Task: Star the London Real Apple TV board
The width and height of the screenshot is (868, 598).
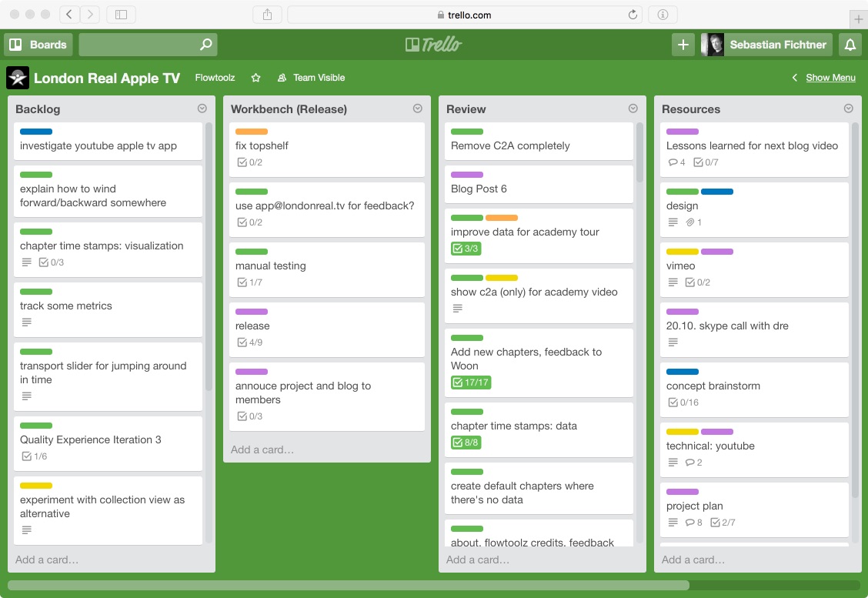Action: [255, 78]
